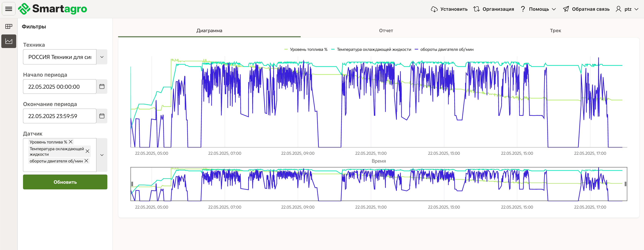The image size is (644, 250).
Task: Open the hamburger main menu
Action: coord(9,9)
